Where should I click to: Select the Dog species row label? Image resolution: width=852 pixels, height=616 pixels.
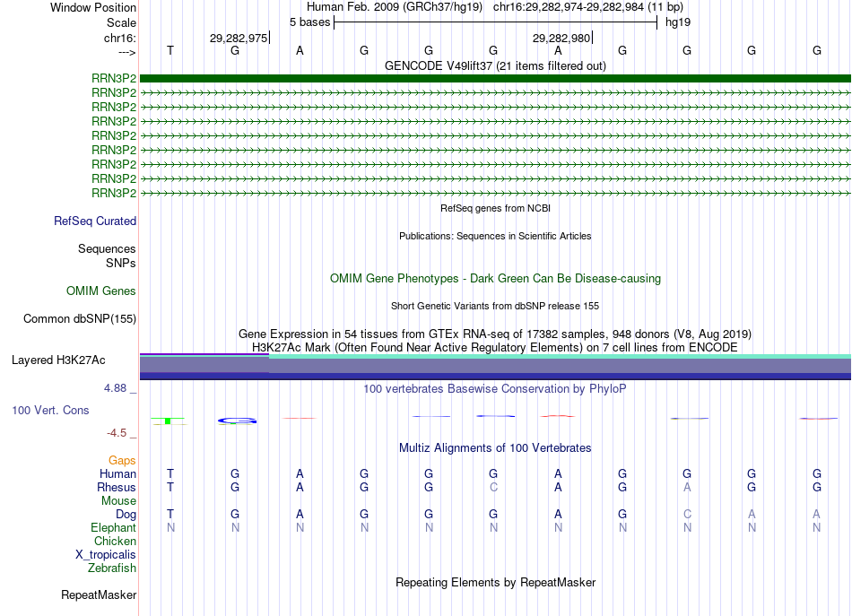pos(126,515)
